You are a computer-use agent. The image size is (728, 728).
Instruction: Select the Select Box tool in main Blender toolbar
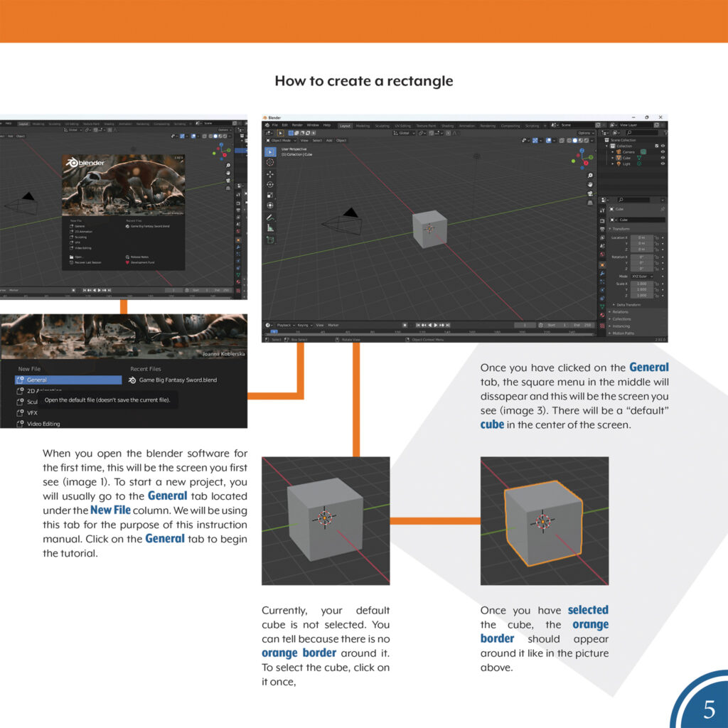[270, 152]
